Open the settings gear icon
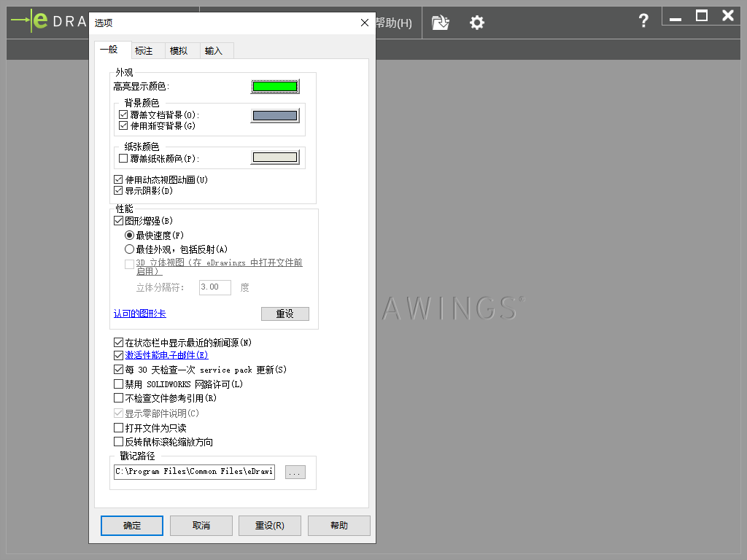 [x=477, y=23]
